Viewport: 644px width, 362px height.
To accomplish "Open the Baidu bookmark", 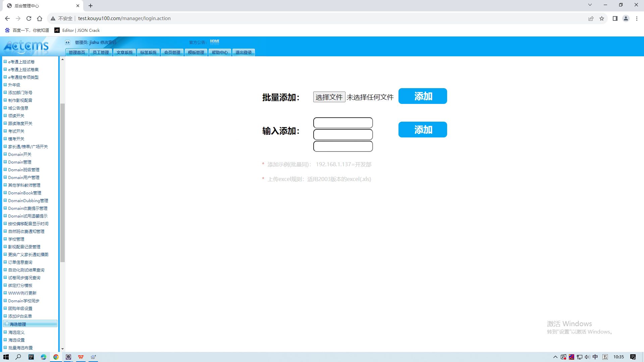I will [27, 30].
